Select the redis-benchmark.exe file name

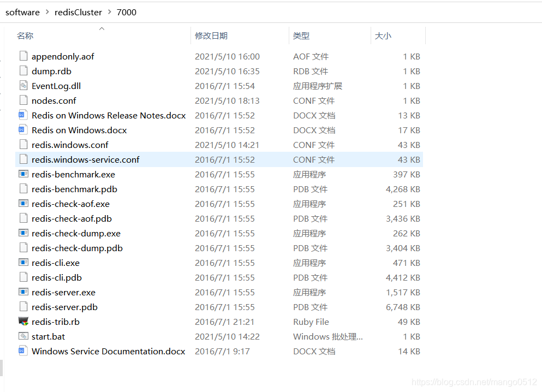coord(73,174)
